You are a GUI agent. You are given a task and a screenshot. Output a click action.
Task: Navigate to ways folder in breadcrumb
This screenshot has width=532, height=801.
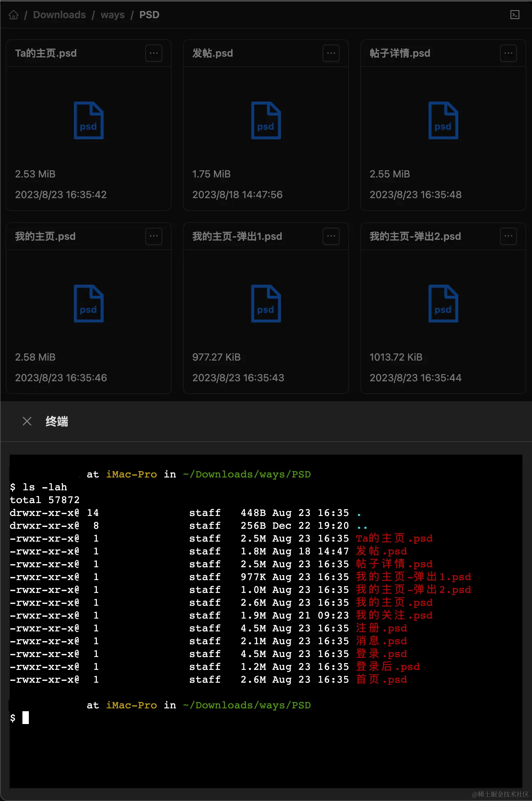113,15
